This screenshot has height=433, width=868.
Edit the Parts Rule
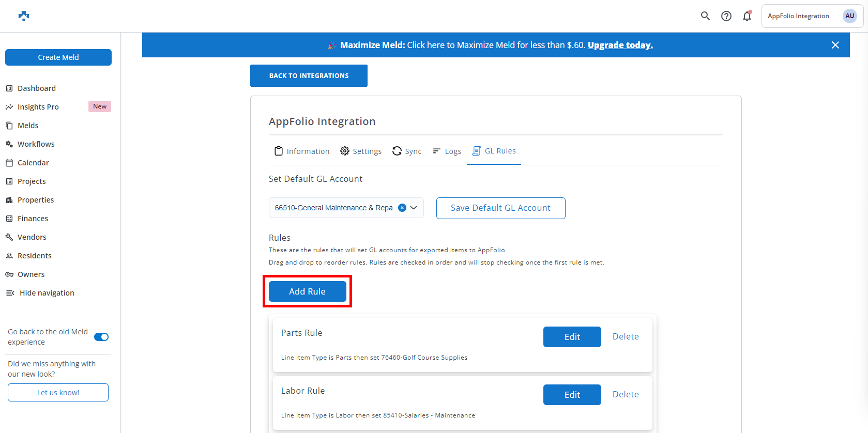pyautogui.click(x=572, y=337)
